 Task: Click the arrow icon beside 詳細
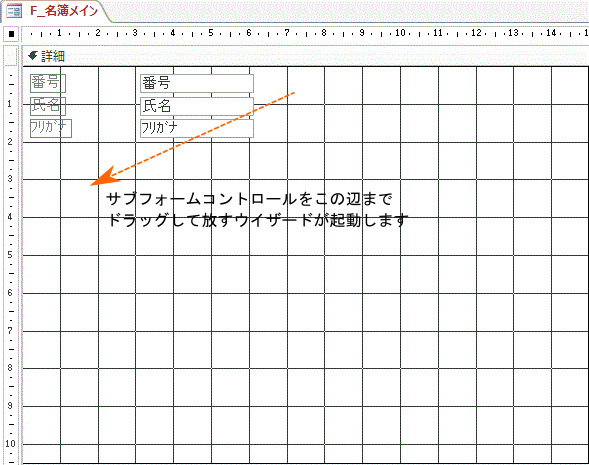pyautogui.click(x=33, y=56)
